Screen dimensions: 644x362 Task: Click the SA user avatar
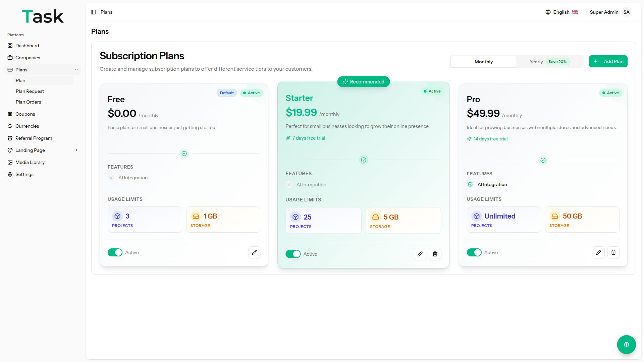click(626, 12)
